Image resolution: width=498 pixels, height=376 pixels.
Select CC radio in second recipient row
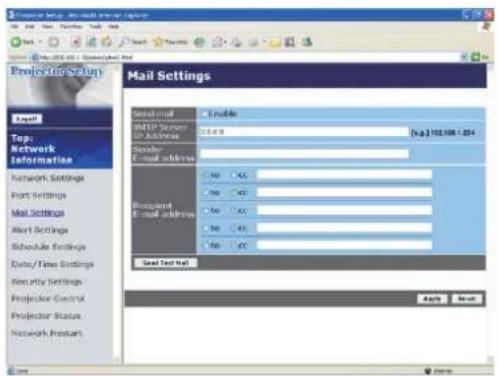(233, 193)
